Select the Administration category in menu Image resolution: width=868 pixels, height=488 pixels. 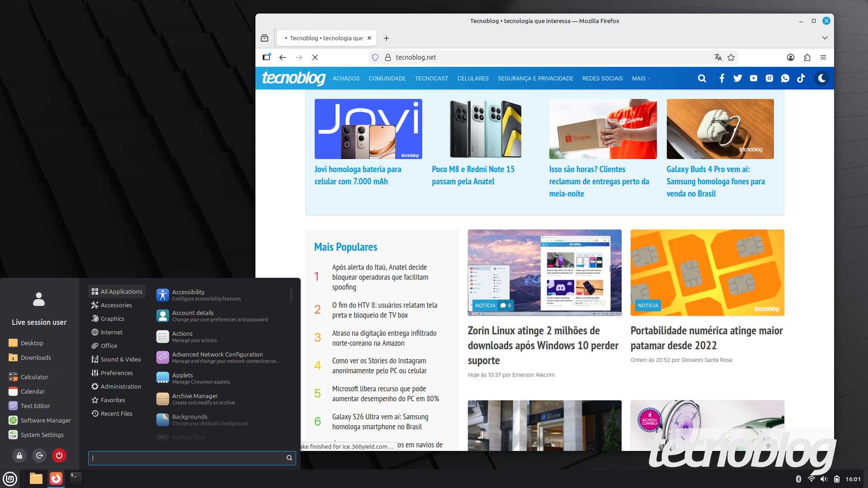pyautogui.click(x=121, y=386)
